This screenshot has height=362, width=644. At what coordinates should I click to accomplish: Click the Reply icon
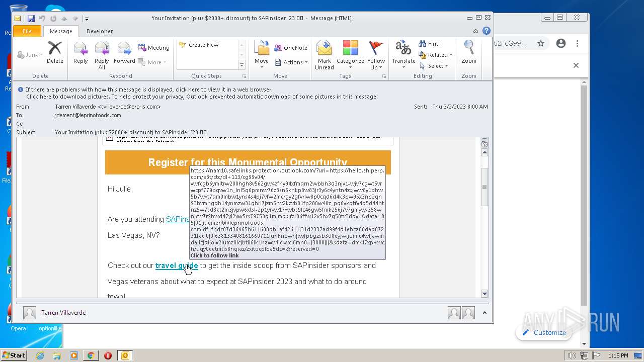point(80,52)
